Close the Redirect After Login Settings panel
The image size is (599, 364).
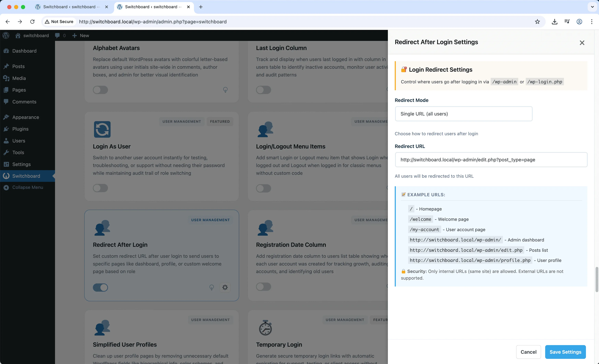[582, 42]
